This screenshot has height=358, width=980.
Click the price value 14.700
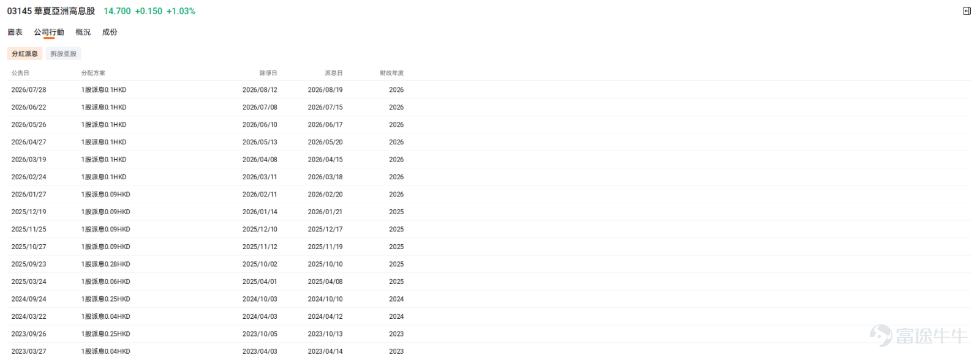117,11
